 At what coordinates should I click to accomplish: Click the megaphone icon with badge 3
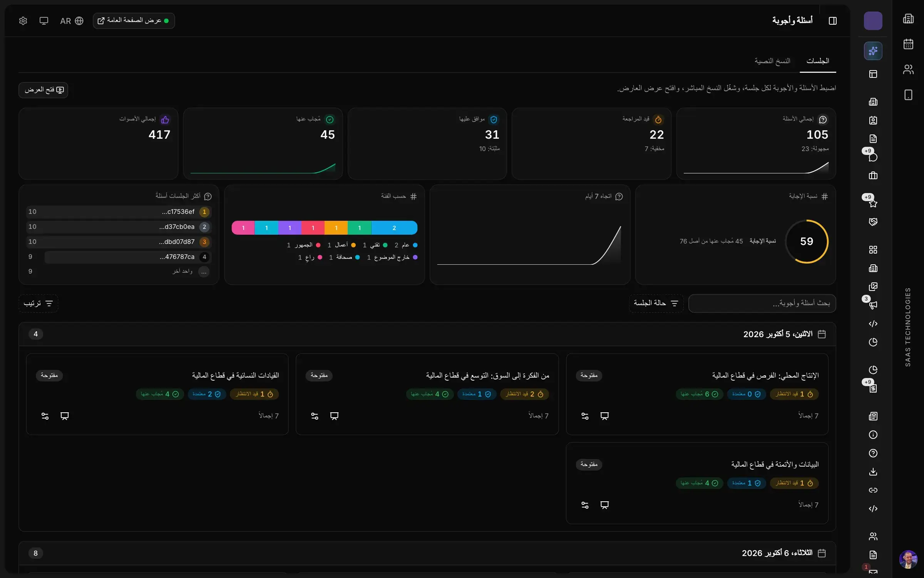click(873, 305)
